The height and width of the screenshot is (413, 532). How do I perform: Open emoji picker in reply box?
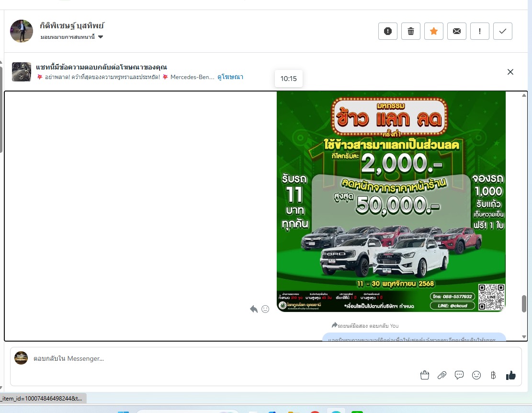coord(476,375)
